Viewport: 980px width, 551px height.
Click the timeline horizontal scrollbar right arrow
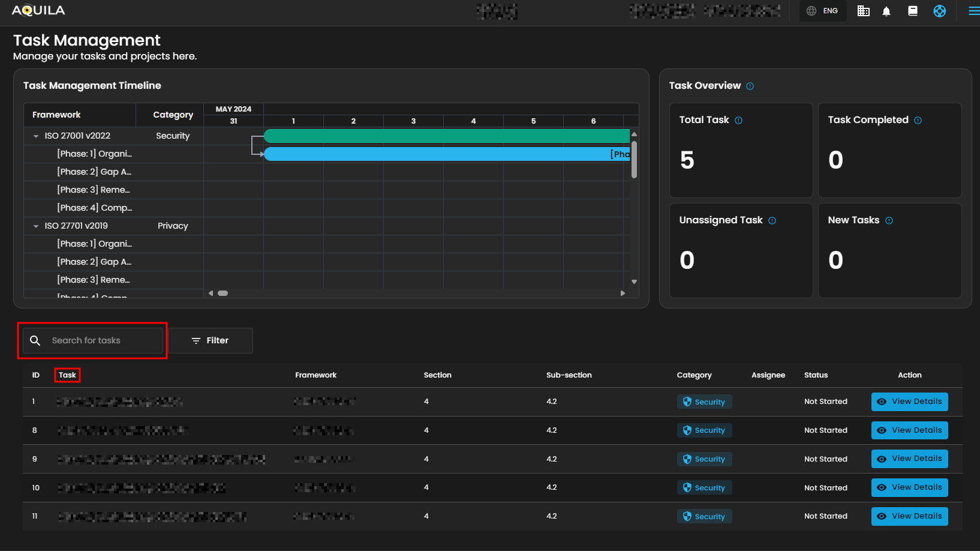623,294
